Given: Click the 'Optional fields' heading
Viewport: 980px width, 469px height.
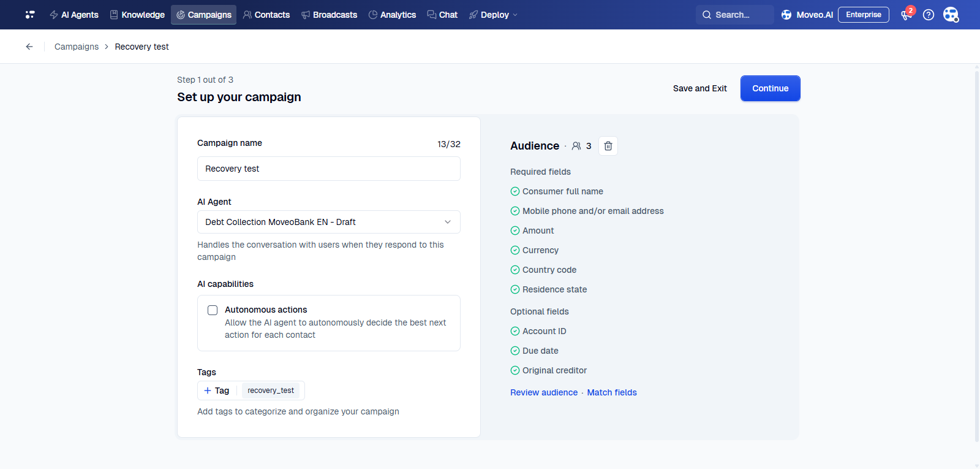Looking at the screenshot, I should tap(540, 311).
